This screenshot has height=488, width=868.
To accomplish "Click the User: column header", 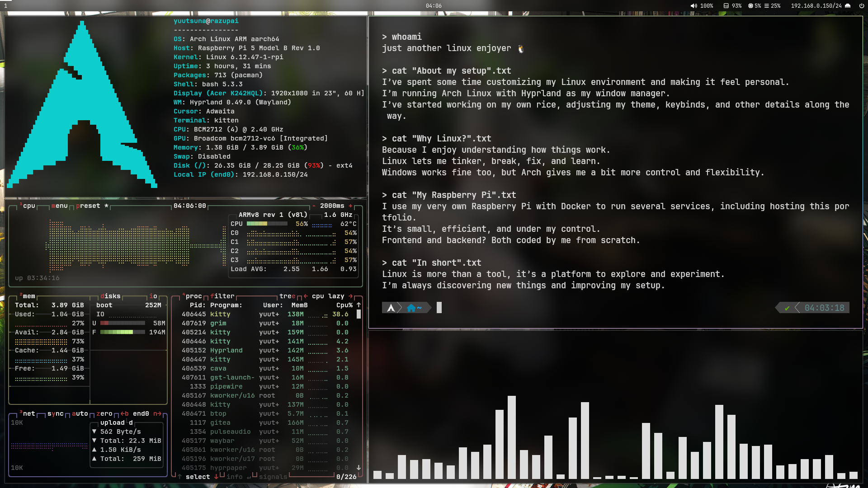I will (x=273, y=305).
